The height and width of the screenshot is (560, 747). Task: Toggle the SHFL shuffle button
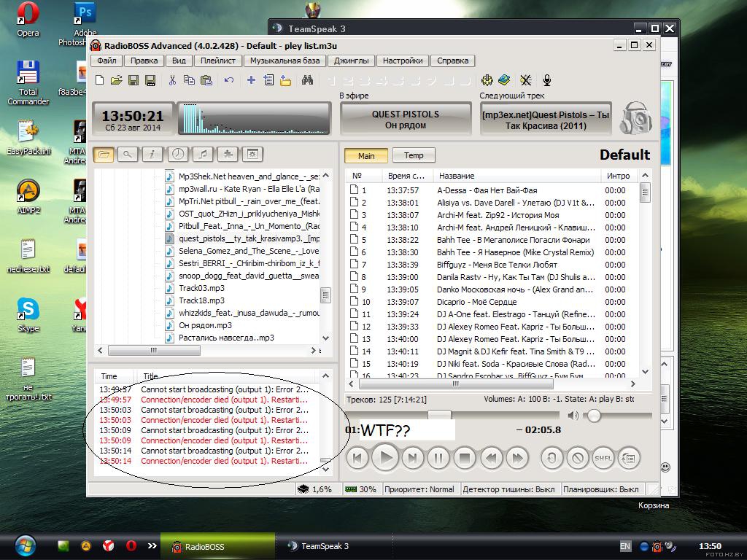[x=603, y=458]
